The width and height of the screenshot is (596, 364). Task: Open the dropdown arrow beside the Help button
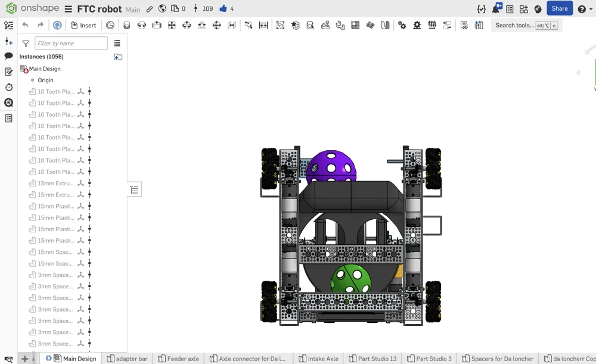tap(590, 8)
